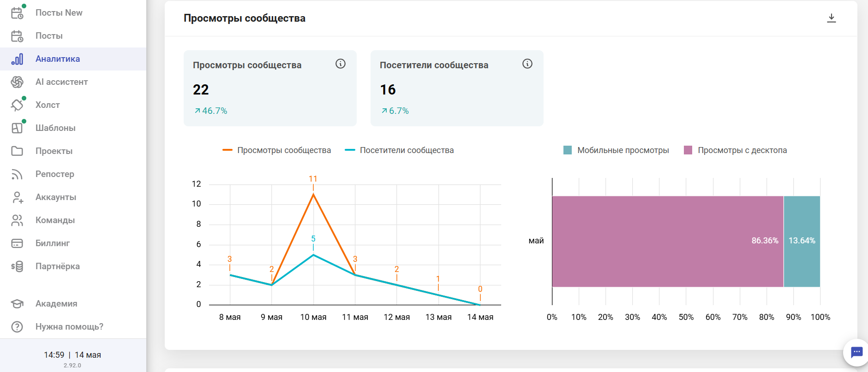
Task: Open Команды page
Action: (55, 220)
